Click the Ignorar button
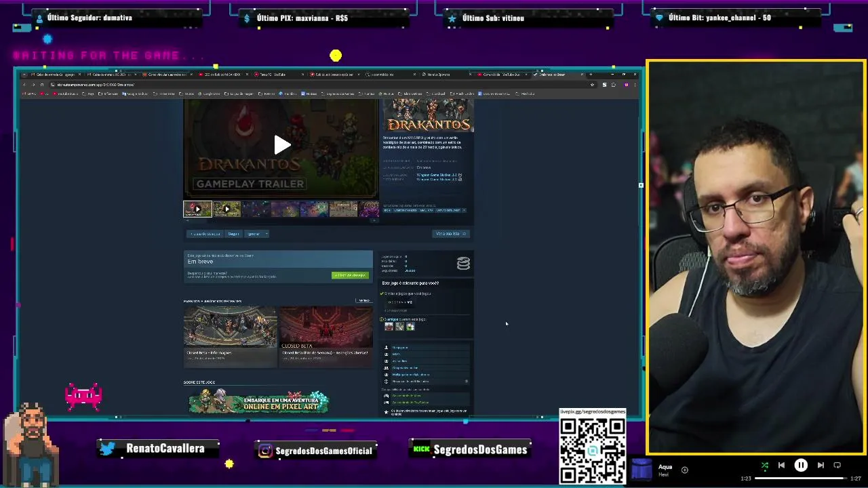This screenshot has width=868, height=488. click(x=254, y=234)
